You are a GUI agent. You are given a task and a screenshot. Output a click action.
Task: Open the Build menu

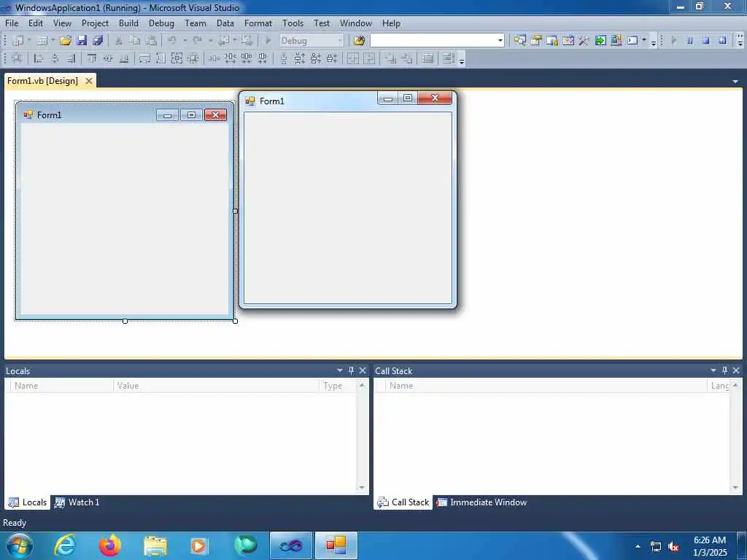128,23
